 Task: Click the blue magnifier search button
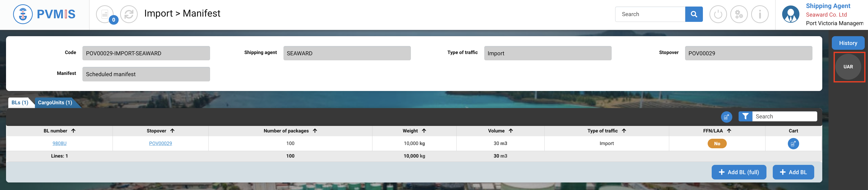pyautogui.click(x=693, y=14)
